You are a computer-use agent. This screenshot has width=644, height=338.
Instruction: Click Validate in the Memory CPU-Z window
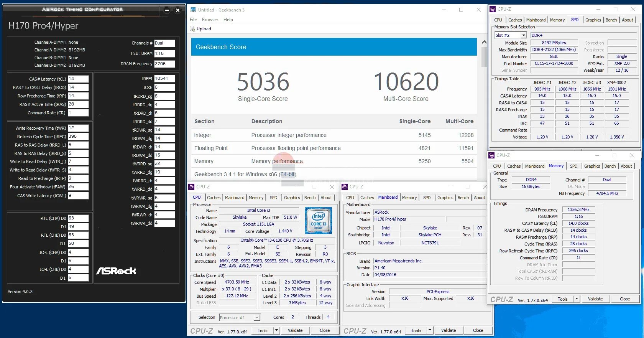tap(595, 299)
